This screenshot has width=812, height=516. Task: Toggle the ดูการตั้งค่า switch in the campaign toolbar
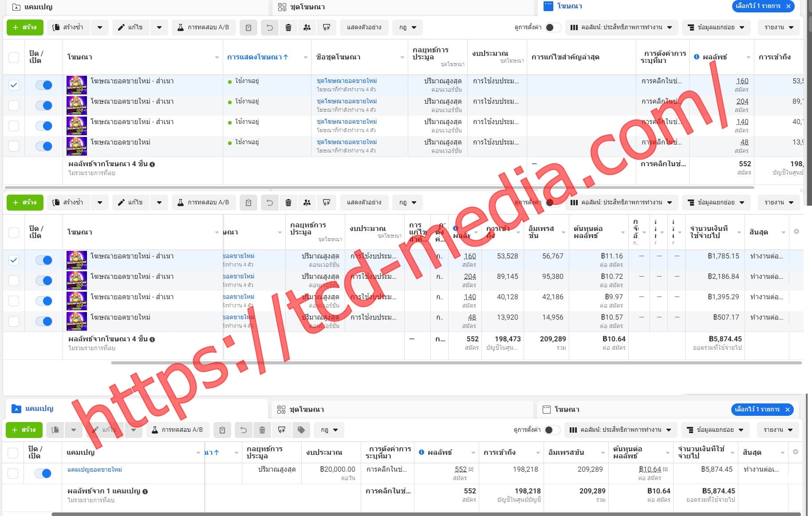(x=551, y=430)
